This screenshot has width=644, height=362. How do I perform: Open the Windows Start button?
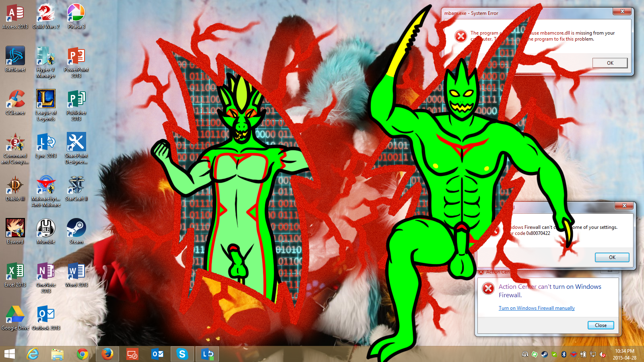10,354
